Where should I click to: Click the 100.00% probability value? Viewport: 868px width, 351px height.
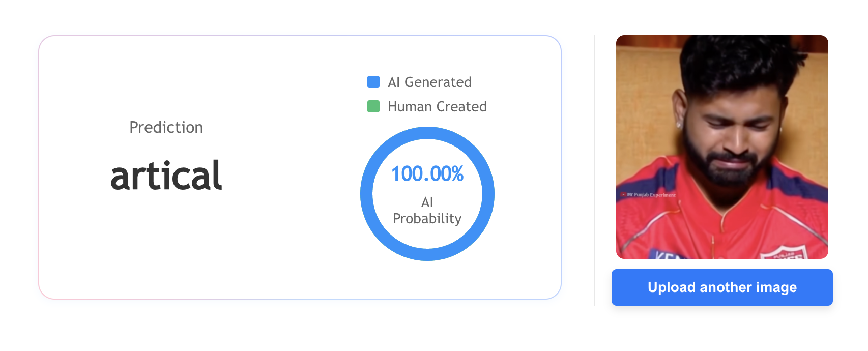(427, 174)
